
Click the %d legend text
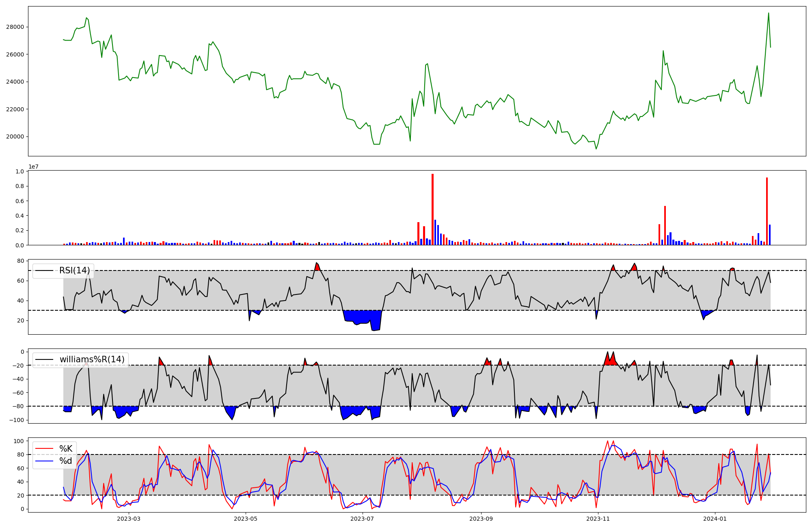click(x=66, y=461)
